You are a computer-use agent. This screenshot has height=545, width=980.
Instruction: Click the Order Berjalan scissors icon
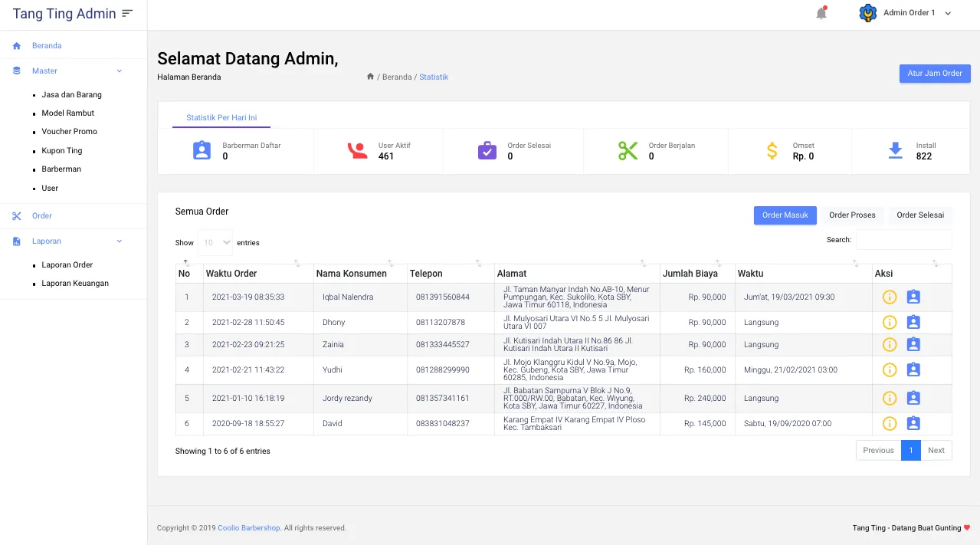click(x=628, y=150)
